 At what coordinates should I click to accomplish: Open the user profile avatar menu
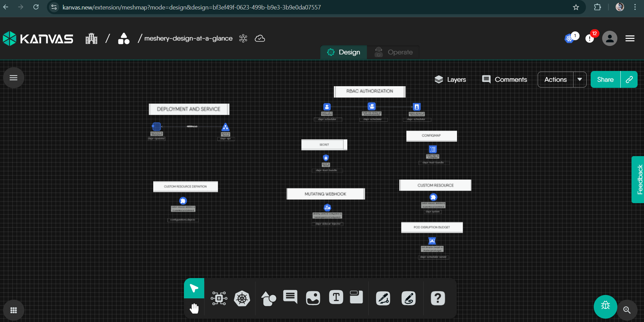coord(610,39)
